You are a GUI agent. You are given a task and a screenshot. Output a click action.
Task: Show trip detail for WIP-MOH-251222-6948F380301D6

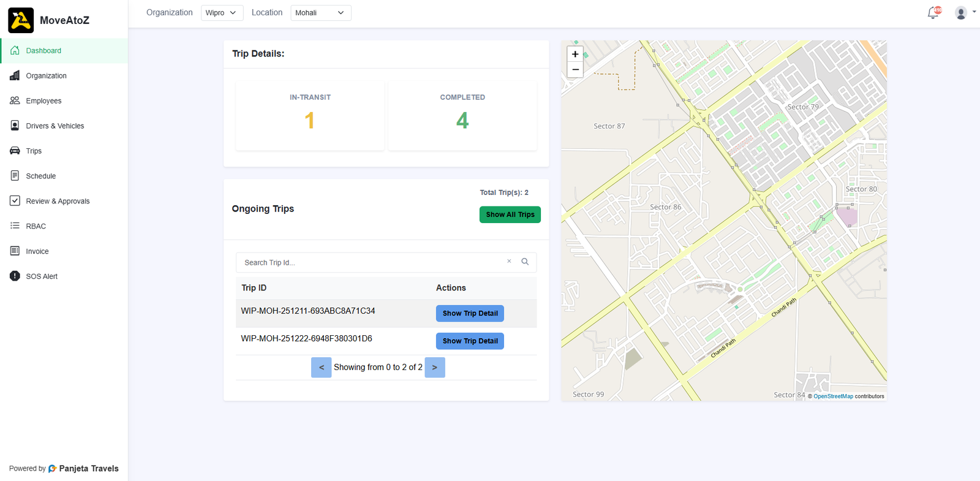[470, 341]
